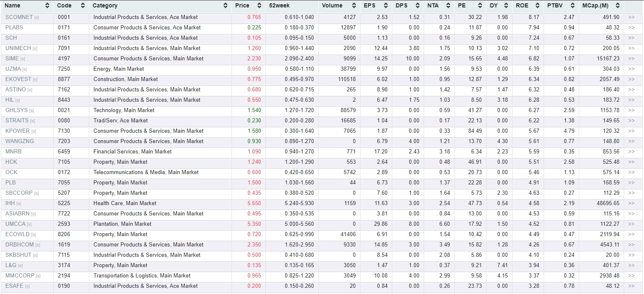Open the UZMA stock link
The width and height of the screenshot is (644, 294).
pyautogui.click(x=13, y=69)
